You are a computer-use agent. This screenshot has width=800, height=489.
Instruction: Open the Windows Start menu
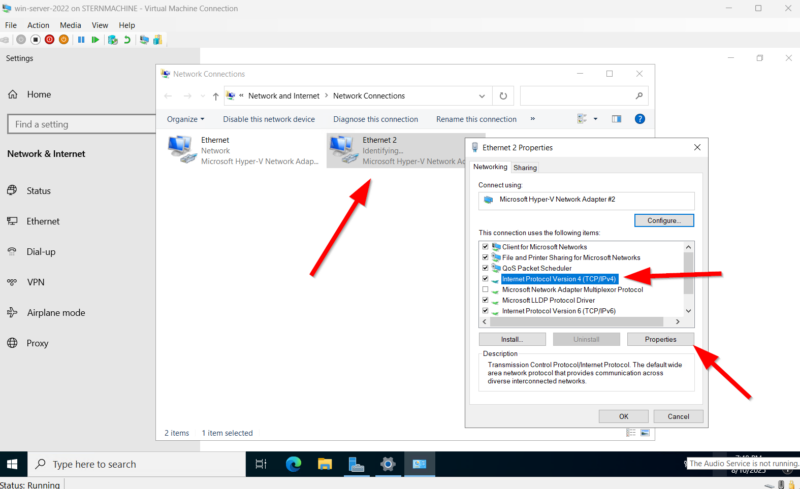12,464
